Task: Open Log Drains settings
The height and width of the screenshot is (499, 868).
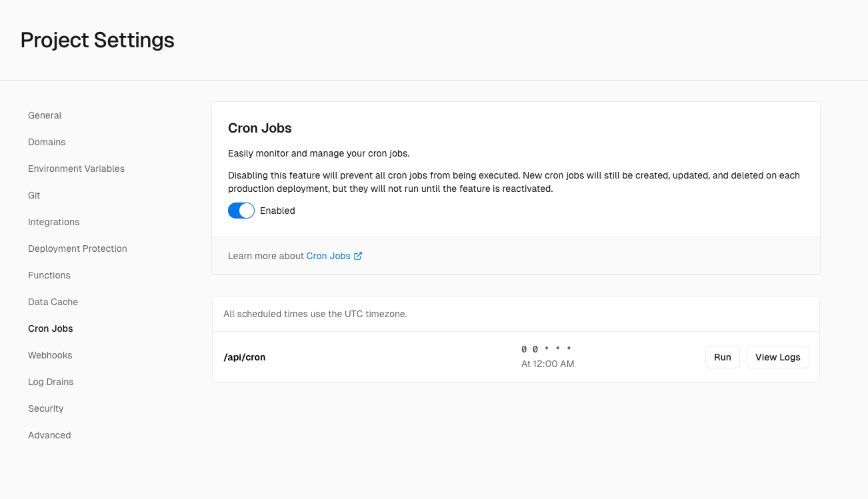Action: point(51,382)
